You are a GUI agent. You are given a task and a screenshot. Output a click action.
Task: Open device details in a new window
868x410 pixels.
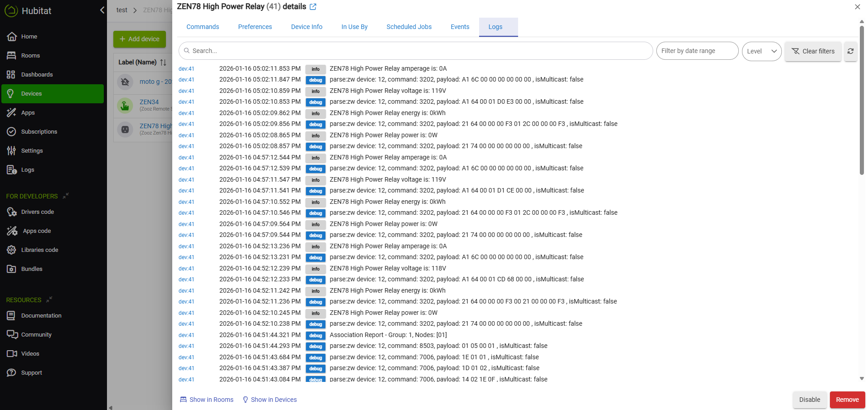[313, 7]
